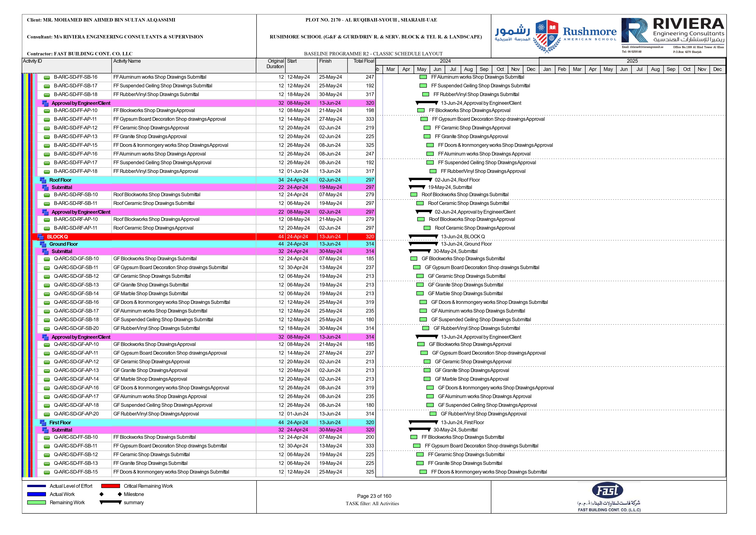Collapse the First Floor group band
The image size is (756, 535).
[43, 422]
